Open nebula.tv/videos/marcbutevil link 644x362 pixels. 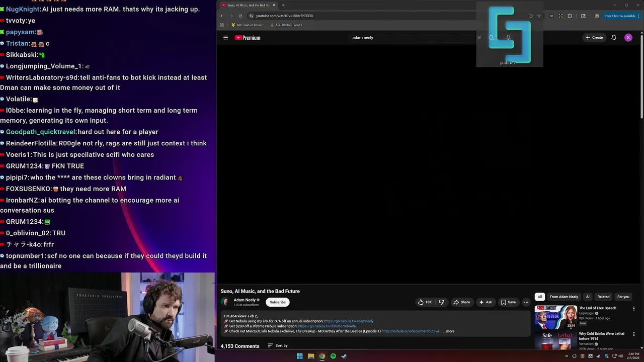pos(410,331)
